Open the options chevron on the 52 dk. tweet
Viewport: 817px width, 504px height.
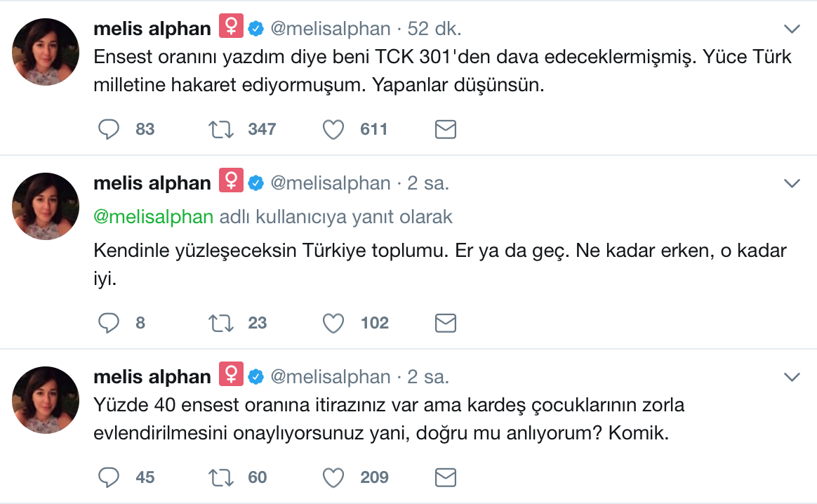[x=792, y=29]
